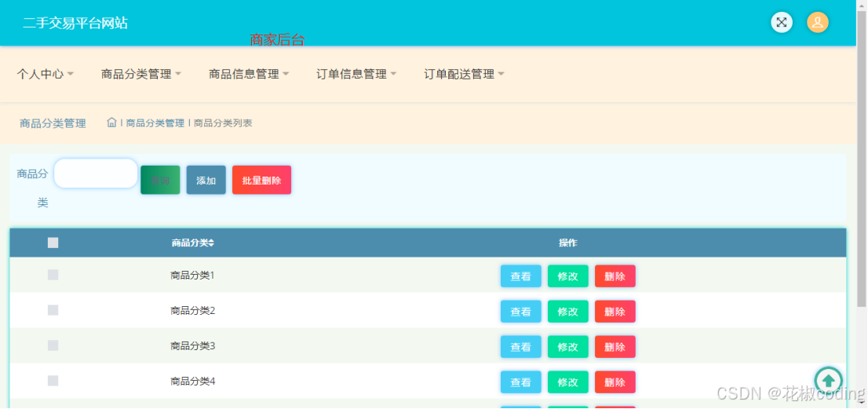Viewport: 868px width, 409px height.
Task: Check the checkbox for 商品分类3
Action: [53, 345]
